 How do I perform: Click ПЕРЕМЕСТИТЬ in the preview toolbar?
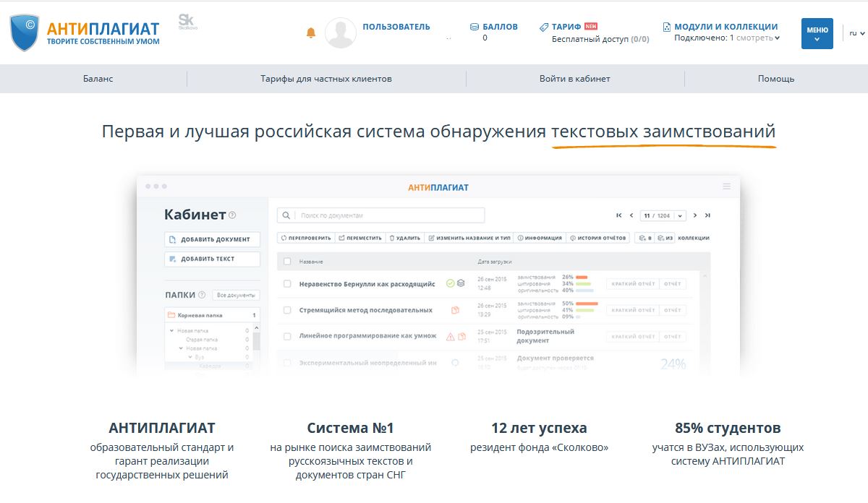click(360, 238)
